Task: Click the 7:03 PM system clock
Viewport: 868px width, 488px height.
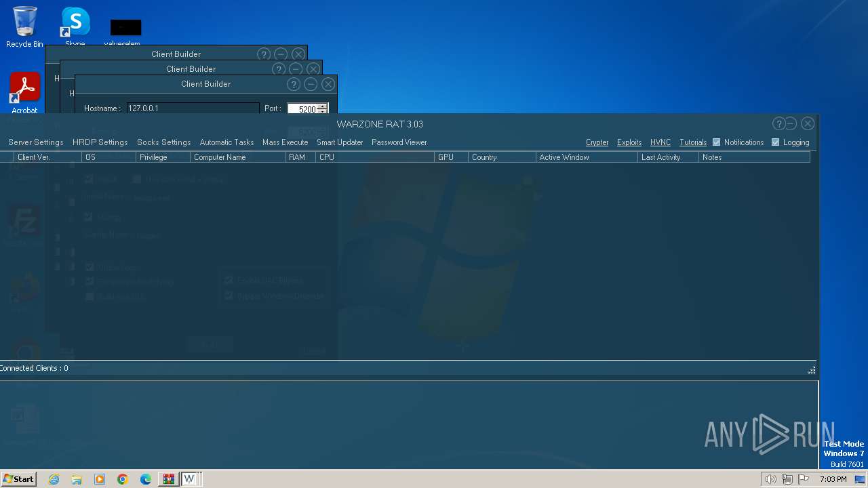Action: pos(833,479)
